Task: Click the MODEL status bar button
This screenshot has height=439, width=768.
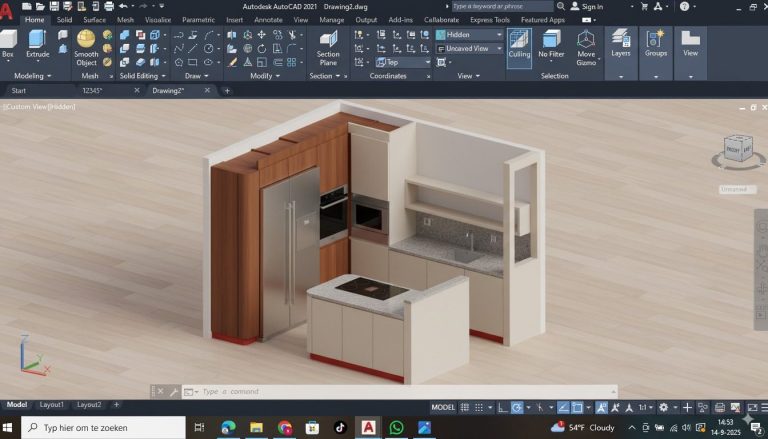Action: point(443,408)
